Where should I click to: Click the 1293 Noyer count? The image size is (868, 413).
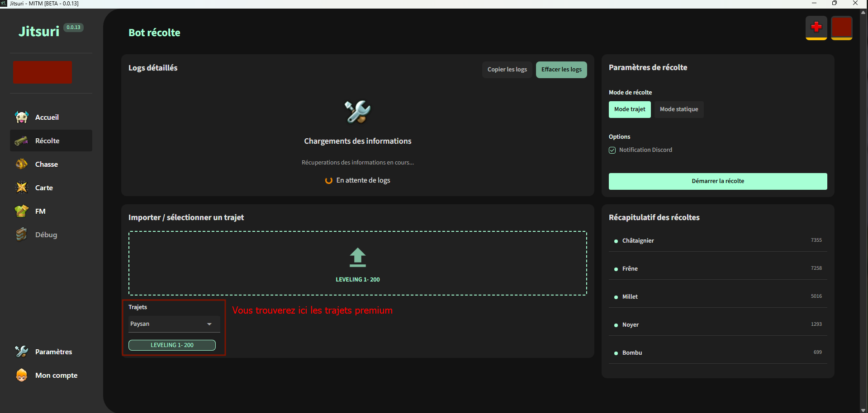(816, 324)
